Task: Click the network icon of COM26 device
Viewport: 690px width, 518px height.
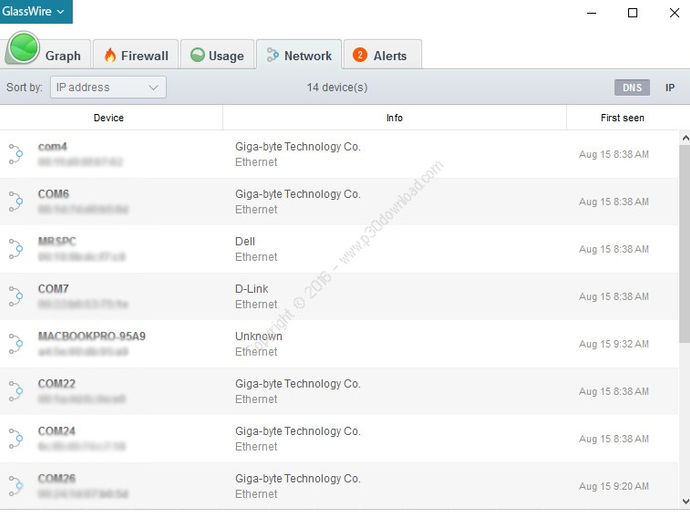Action: pos(16,486)
